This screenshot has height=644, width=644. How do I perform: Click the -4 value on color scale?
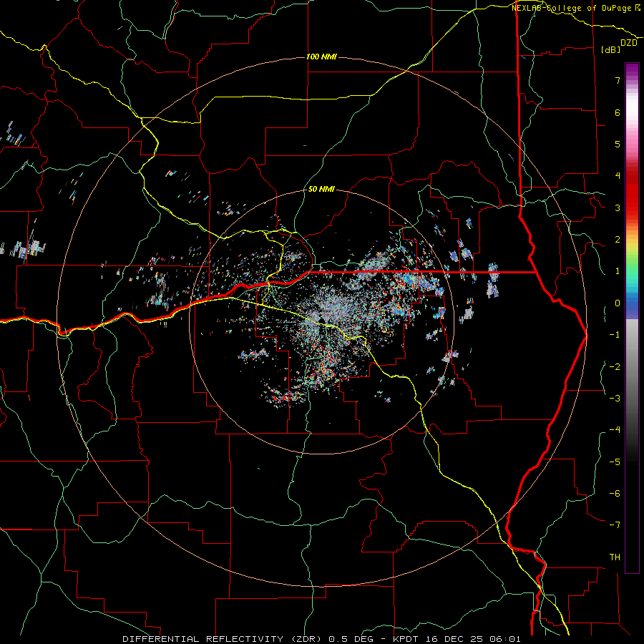615,430
